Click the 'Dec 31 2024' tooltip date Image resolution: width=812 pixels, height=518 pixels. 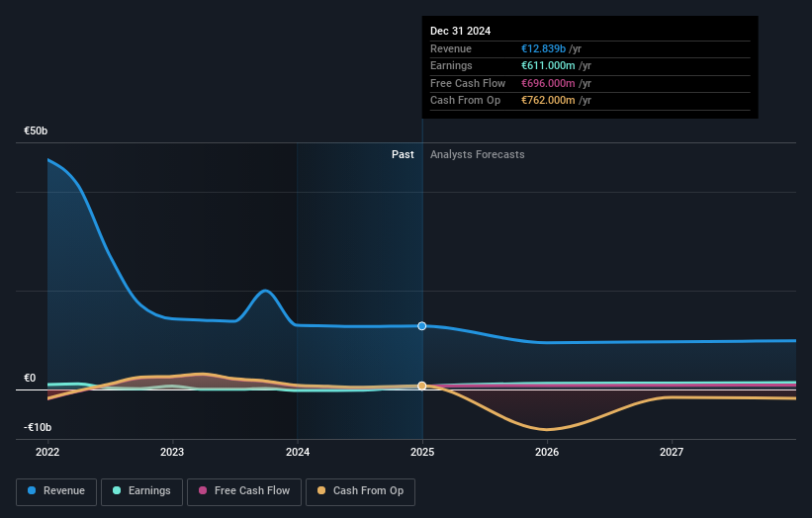460,31
